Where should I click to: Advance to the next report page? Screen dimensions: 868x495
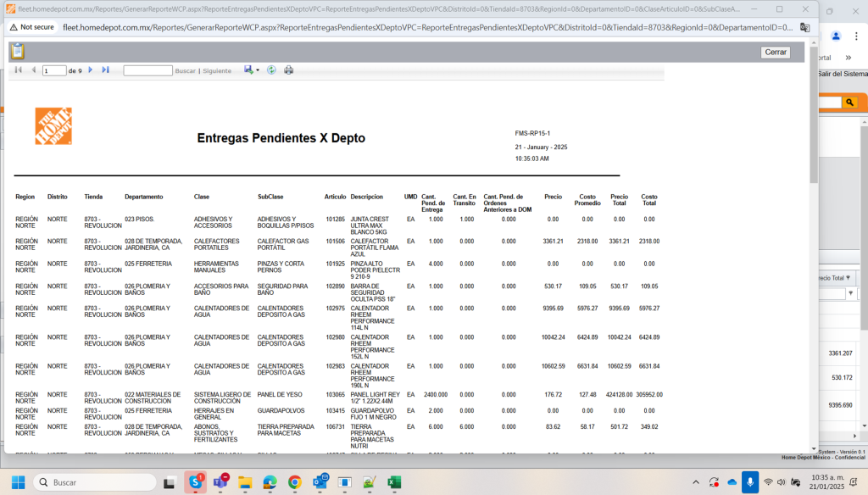(x=90, y=70)
